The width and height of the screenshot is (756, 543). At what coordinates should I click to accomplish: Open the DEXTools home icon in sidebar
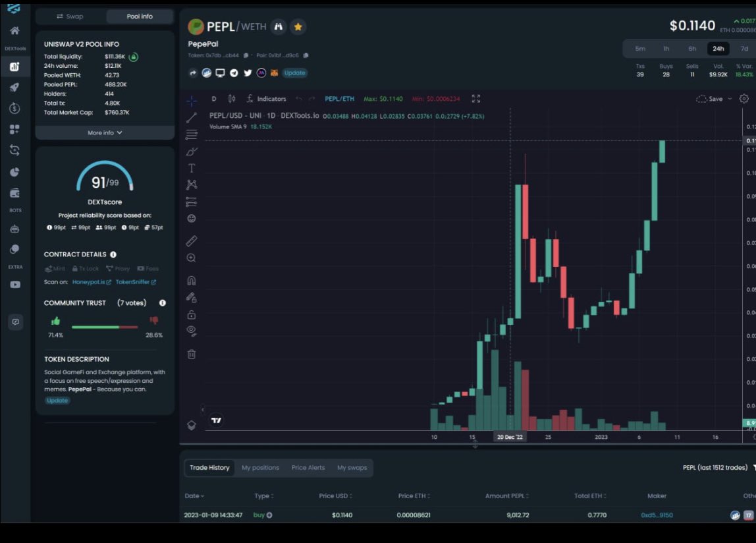[x=14, y=31]
